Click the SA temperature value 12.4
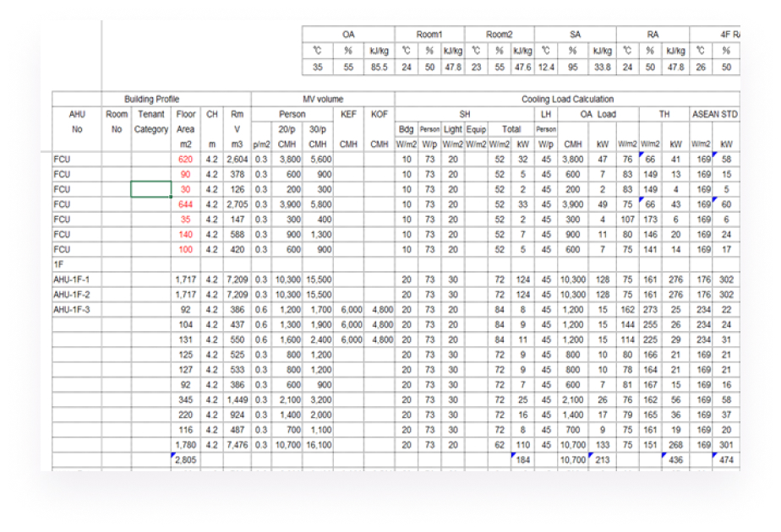Screen dimensions: 781x532 (x=547, y=66)
